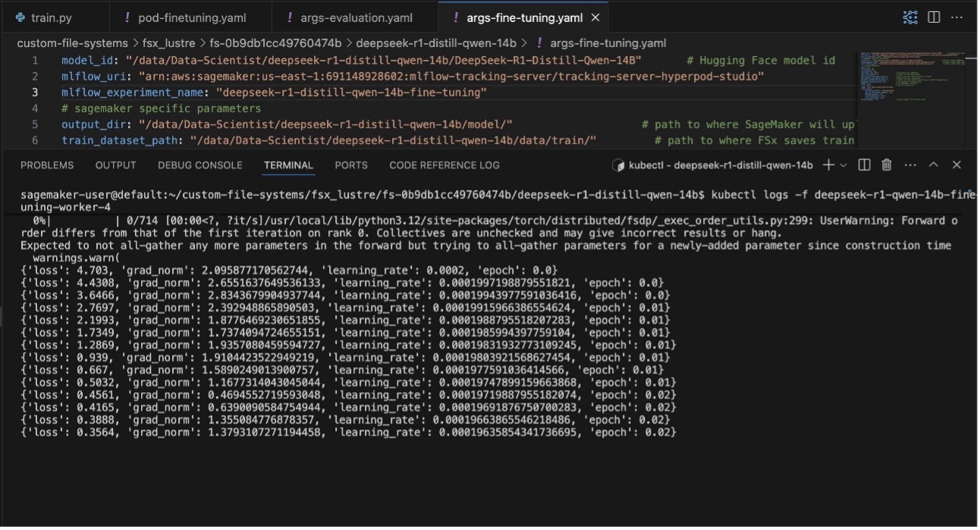The height and width of the screenshot is (530, 980).
Task: Open the fs-0b9db1cc49760474b breadcrumb
Action: click(x=276, y=43)
